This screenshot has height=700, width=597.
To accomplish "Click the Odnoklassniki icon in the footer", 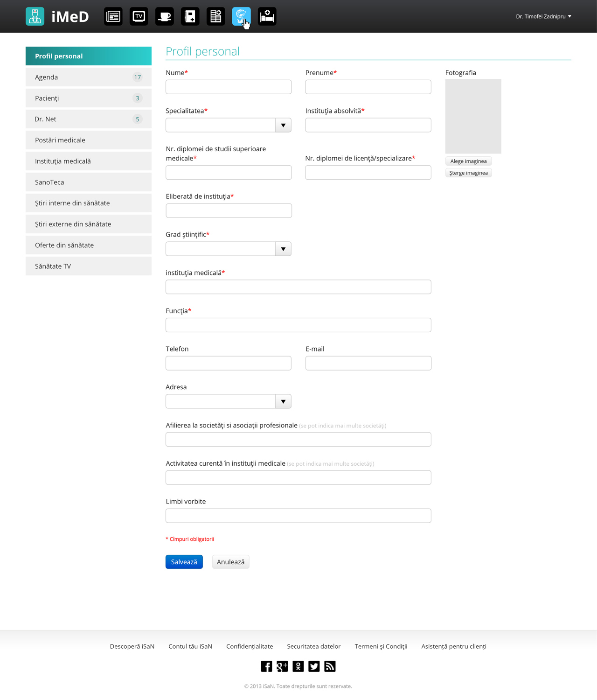I will pyautogui.click(x=298, y=666).
